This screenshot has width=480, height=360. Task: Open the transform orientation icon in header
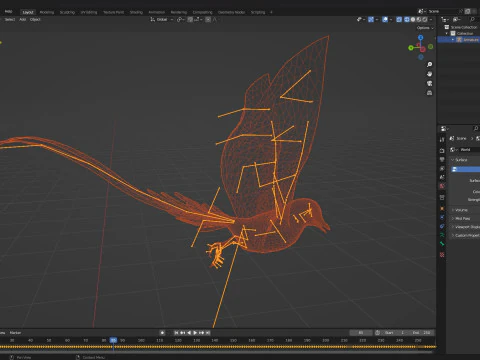tap(153, 20)
